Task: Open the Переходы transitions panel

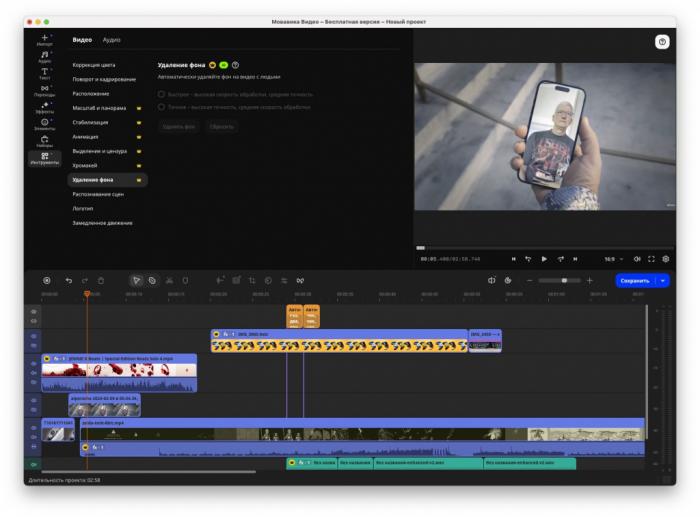Action: [44, 90]
